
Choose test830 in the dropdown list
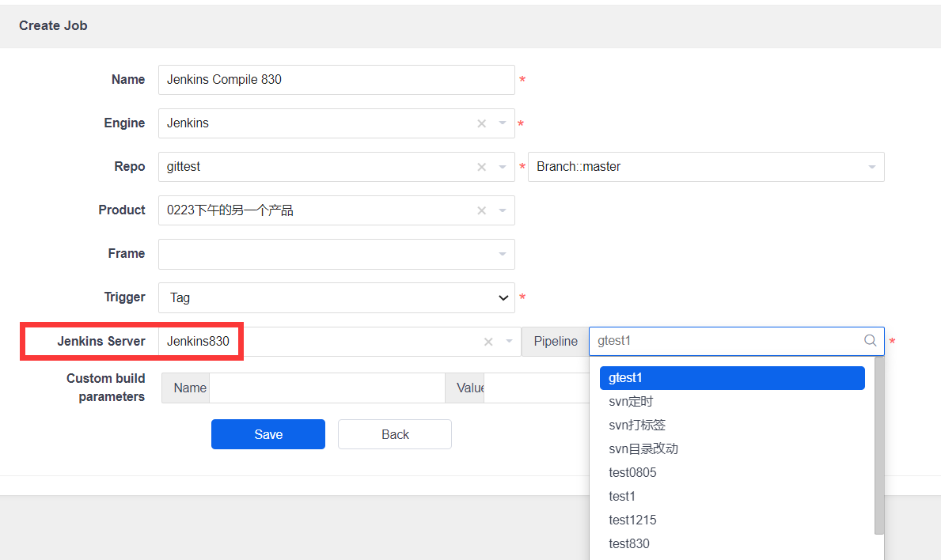pyautogui.click(x=629, y=544)
